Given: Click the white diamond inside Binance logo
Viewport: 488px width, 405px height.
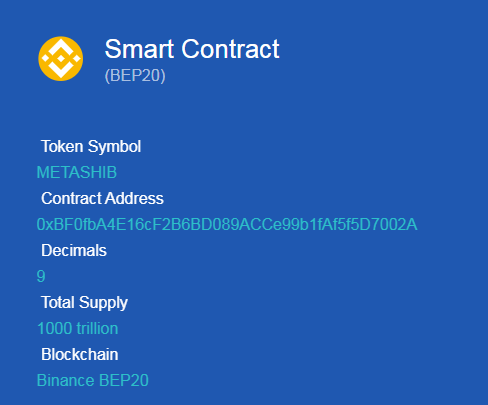Looking at the screenshot, I should click(61, 59).
